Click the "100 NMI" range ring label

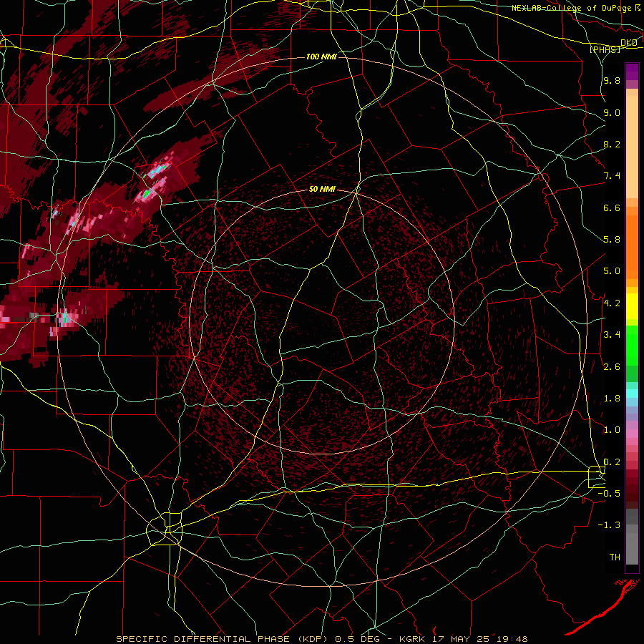321,57
